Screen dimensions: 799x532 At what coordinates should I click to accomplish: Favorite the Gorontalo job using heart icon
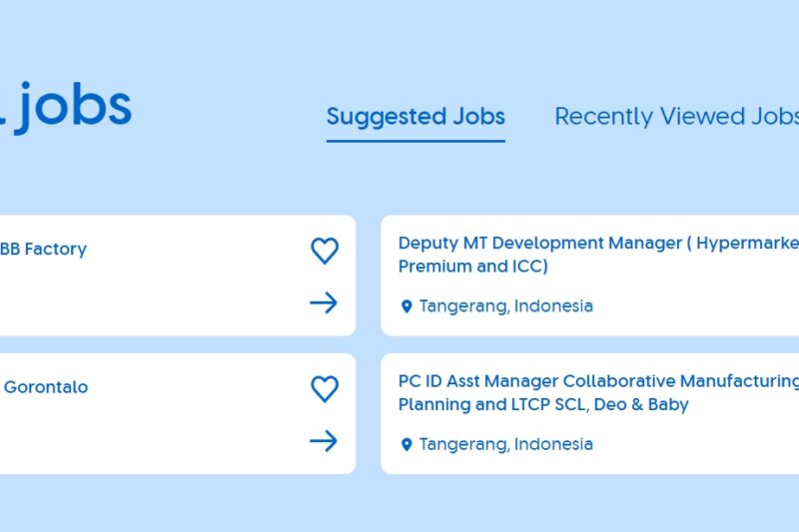pyautogui.click(x=325, y=388)
